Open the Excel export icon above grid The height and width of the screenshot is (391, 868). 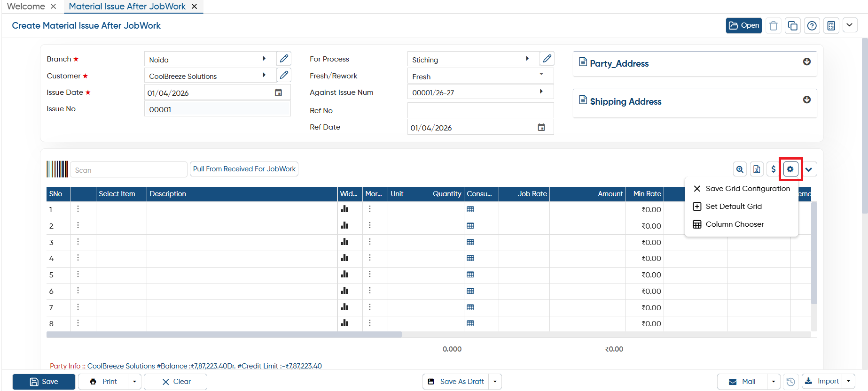click(757, 169)
